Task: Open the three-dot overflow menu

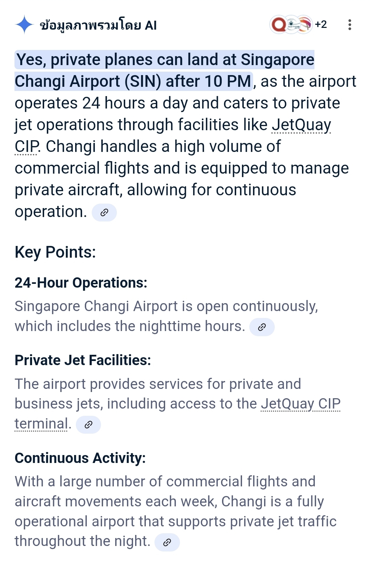Action: pos(350,25)
